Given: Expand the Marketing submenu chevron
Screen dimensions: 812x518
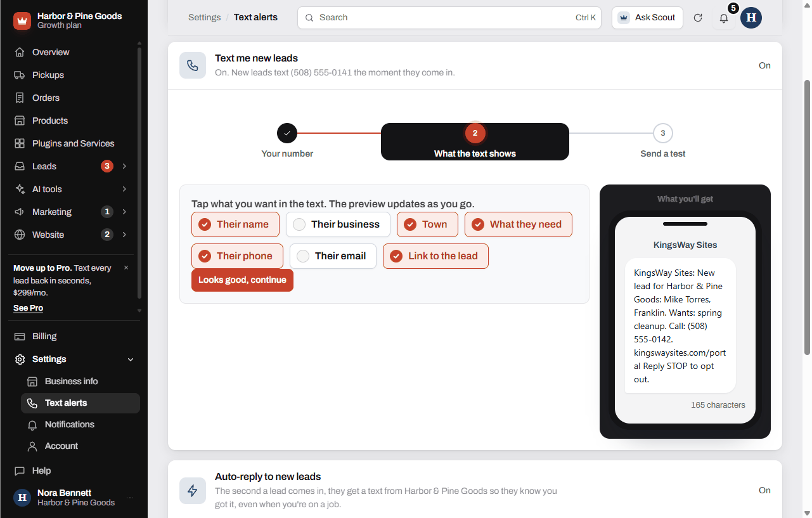Looking at the screenshot, I should [x=124, y=212].
